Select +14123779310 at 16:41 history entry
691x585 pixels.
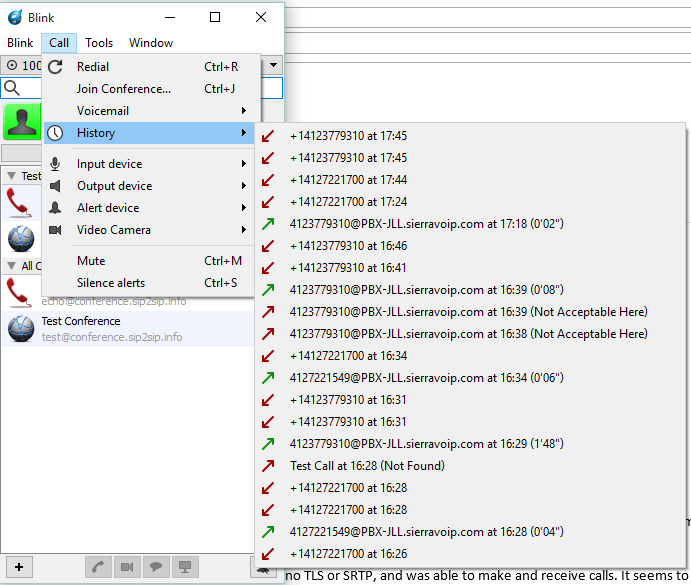click(470, 268)
